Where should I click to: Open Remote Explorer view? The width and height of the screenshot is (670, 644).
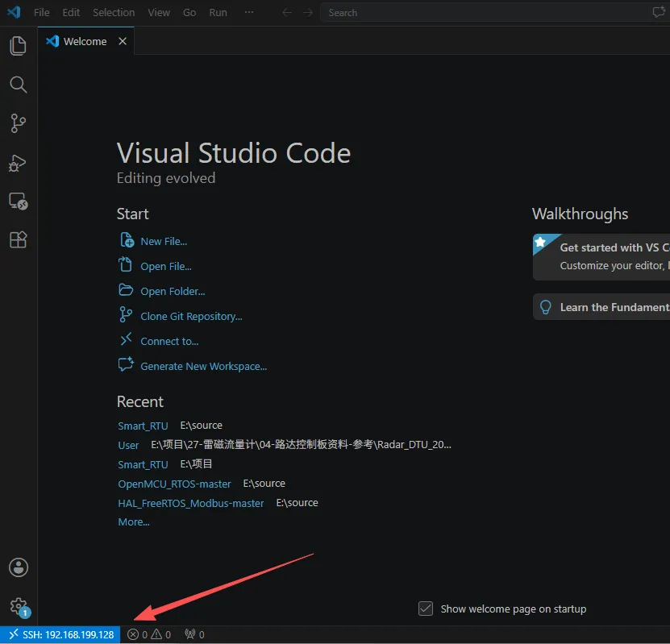[18, 202]
